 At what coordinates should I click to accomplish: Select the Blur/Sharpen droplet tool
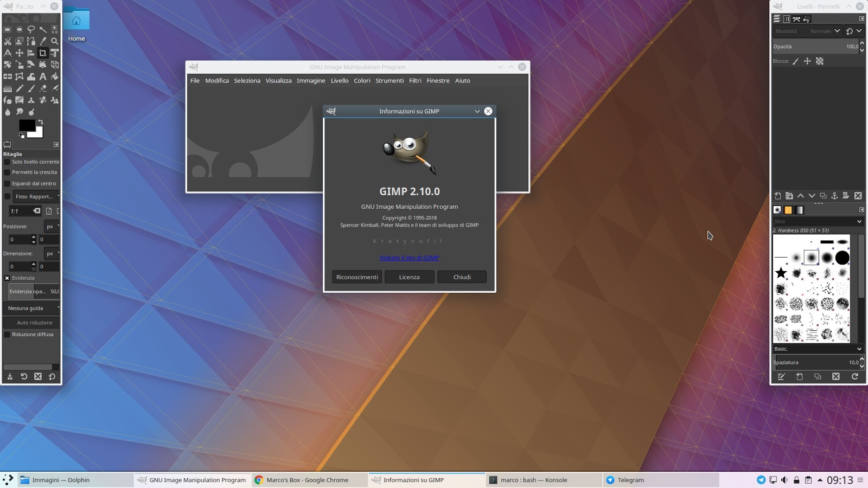(8, 112)
